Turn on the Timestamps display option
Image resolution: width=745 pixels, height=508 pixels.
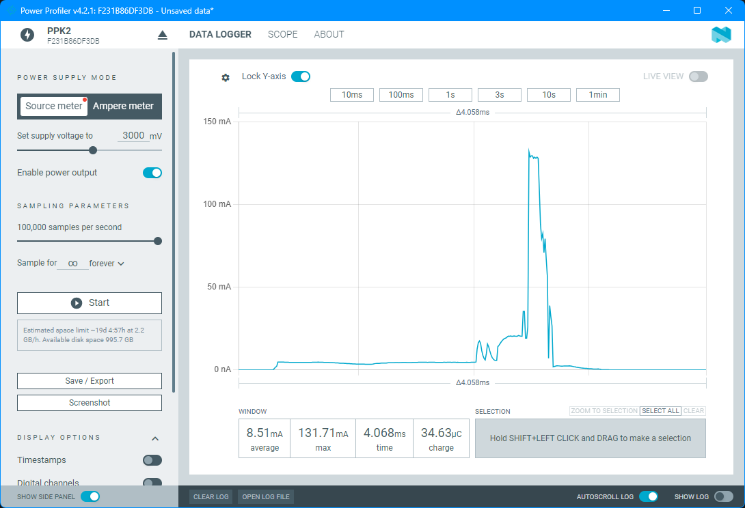pyautogui.click(x=153, y=460)
